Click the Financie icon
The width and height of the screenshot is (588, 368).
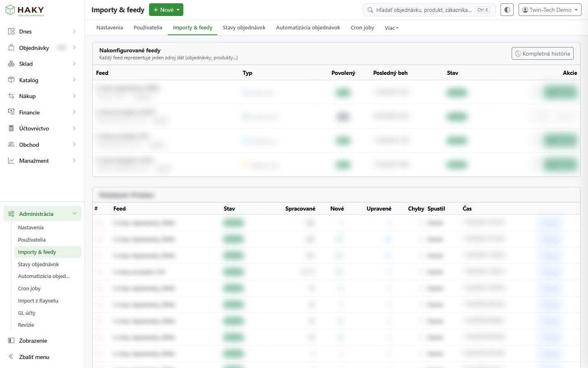pyautogui.click(x=11, y=112)
